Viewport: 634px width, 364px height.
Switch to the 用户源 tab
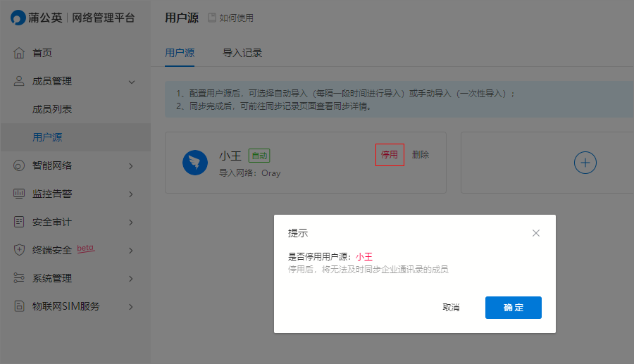click(x=180, y=53)
